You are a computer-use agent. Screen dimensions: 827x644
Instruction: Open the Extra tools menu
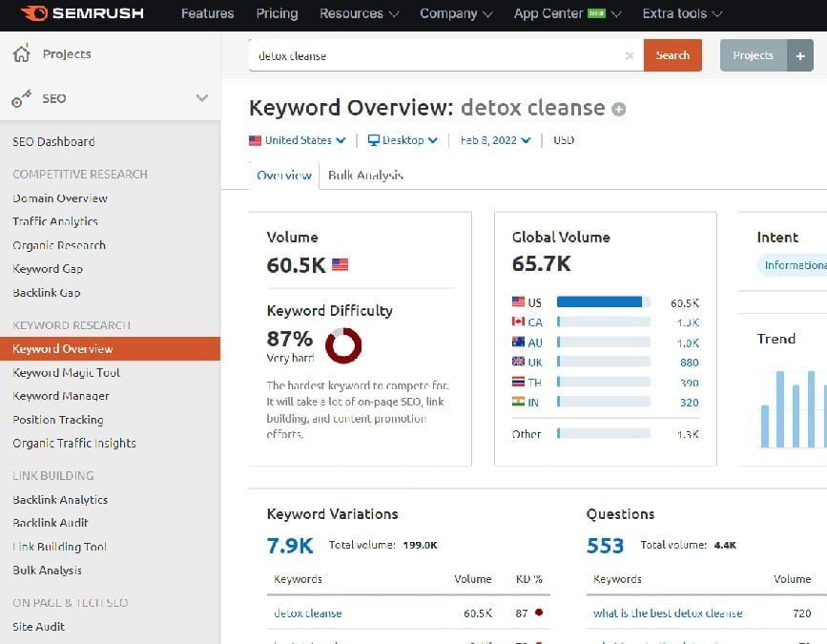(x=678, y=13)
